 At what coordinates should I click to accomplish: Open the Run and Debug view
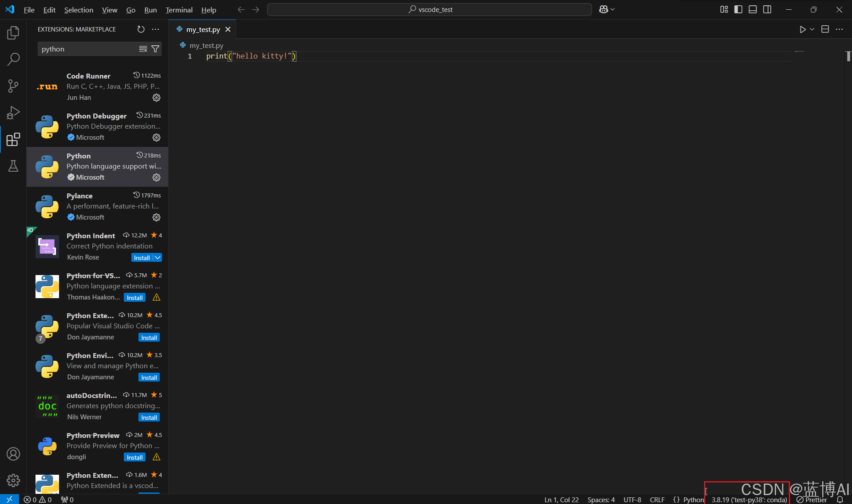pyautogui.click(x=13, y=113)
